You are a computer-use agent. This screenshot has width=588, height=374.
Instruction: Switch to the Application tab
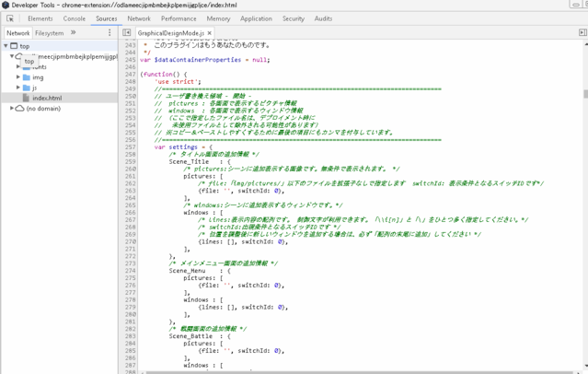256,18
